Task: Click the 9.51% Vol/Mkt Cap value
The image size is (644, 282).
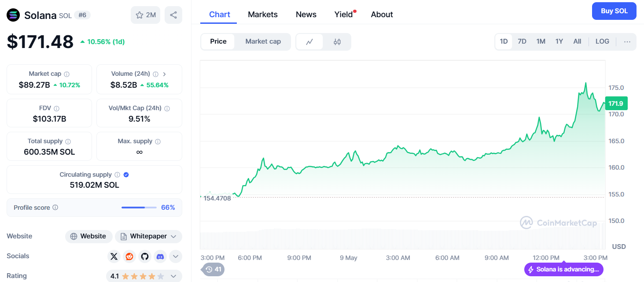Action: tap(139, 119)
